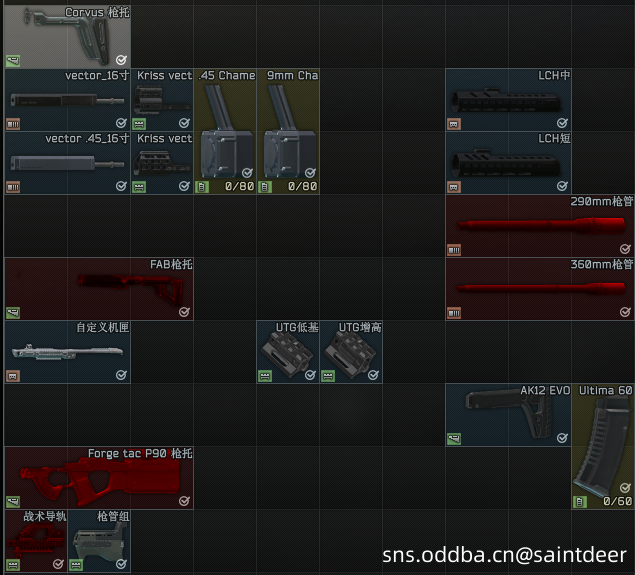Click 0/80 count on 9mm Cha magazine

click(303, 186)
